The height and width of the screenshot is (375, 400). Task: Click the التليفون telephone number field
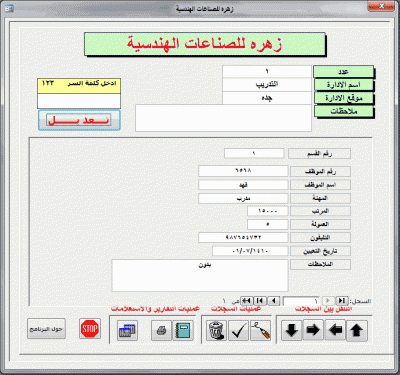(x=243, y=237)
